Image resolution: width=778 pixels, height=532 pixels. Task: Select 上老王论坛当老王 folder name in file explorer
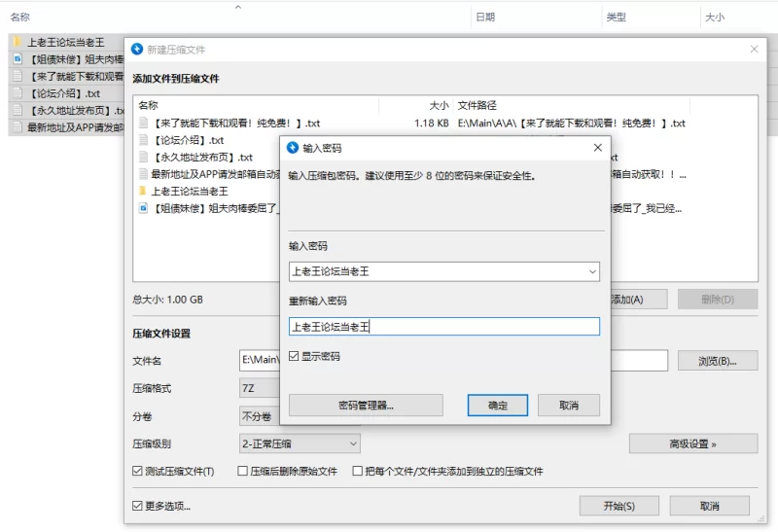(x=65, y=42)
